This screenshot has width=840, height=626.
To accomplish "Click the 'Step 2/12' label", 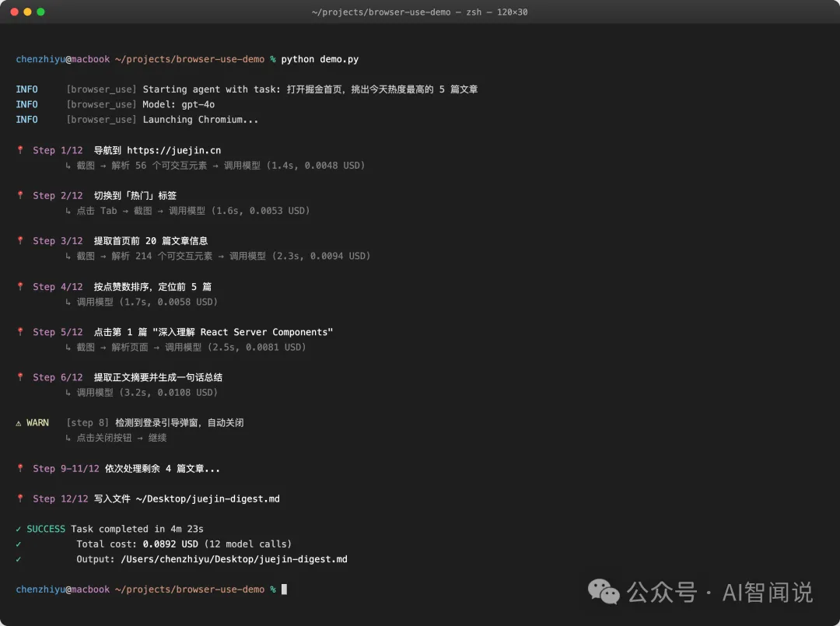I will point(58,195).
